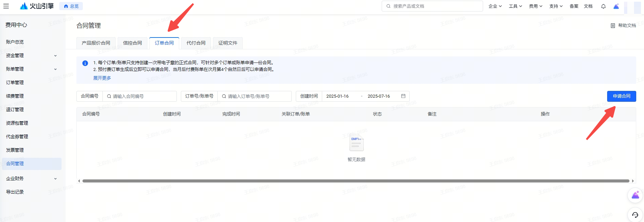Viewport: 644px width, 222px height.
Task: Click the 申请合同 button
Action: pos(621,96)
